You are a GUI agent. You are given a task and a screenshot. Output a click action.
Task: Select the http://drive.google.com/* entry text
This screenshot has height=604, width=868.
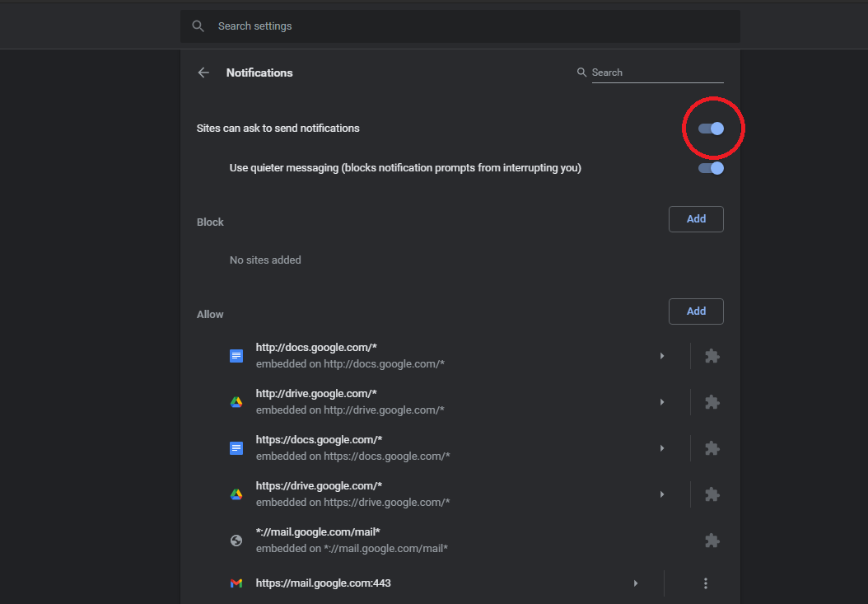point(316,393)
